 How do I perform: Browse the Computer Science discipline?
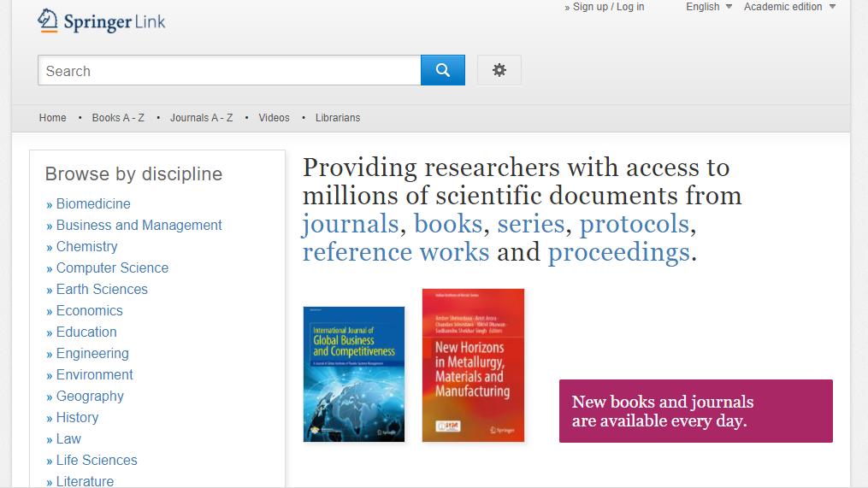pyautogui.click(x=112, y=268)
